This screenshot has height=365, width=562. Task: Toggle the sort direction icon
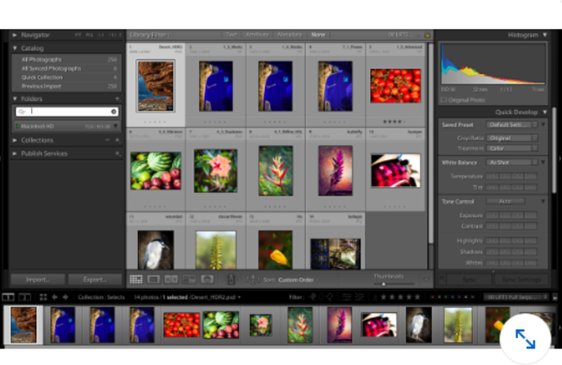(253, 280)
